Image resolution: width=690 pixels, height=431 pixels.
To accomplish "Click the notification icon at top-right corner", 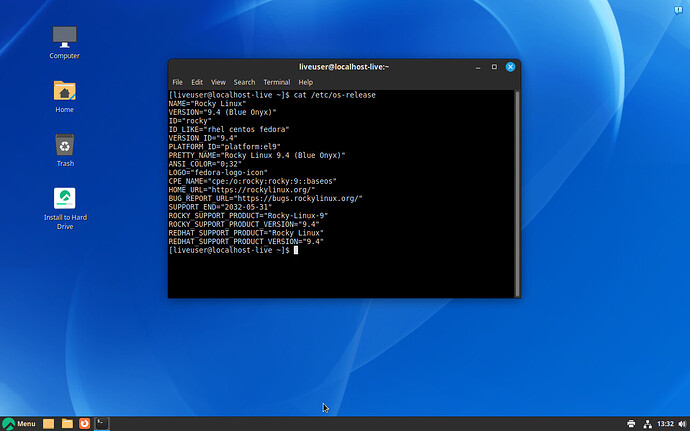I will (x=678, y=10).
